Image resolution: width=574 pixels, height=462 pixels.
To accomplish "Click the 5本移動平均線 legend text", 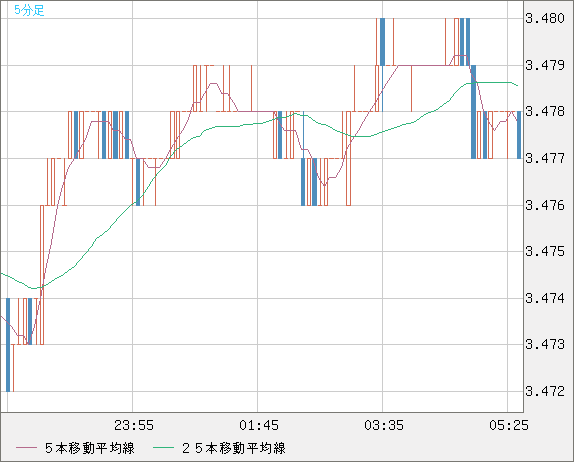I will (90, 448).
